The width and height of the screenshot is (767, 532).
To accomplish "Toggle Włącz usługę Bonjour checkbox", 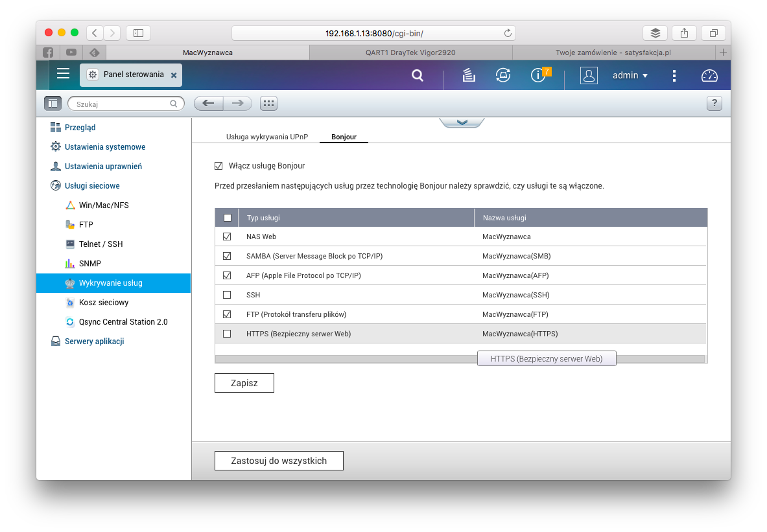I will (x=218, y=166).
